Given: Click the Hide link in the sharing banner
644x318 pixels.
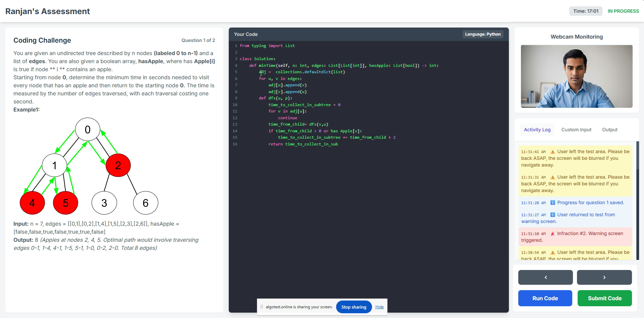Looking at the screenshot, I should pos(379,307).
